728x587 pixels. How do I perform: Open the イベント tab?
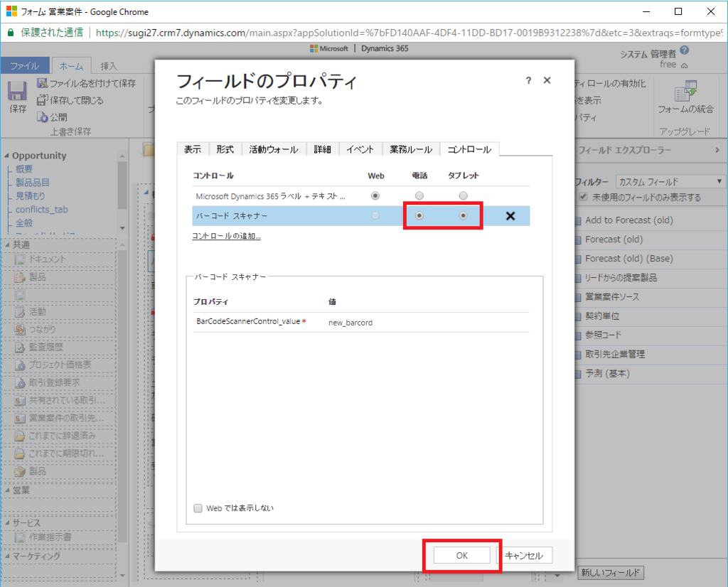coord(360,149)
